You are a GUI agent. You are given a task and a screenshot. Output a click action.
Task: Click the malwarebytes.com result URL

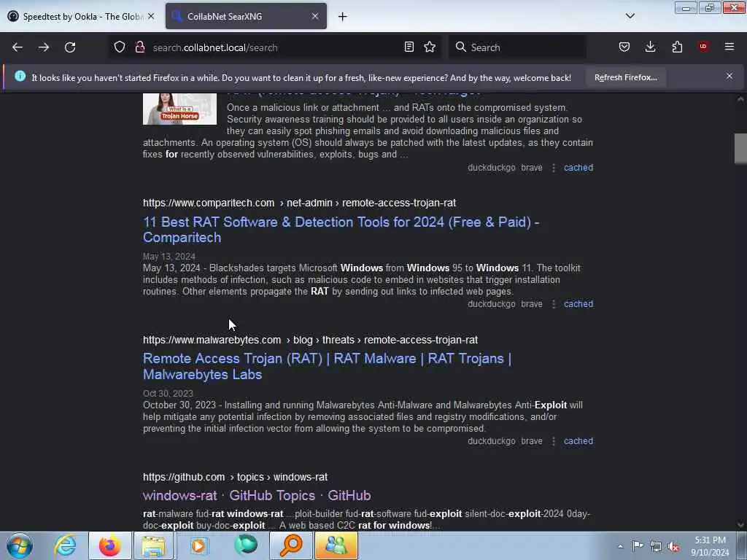click(310, 340)
